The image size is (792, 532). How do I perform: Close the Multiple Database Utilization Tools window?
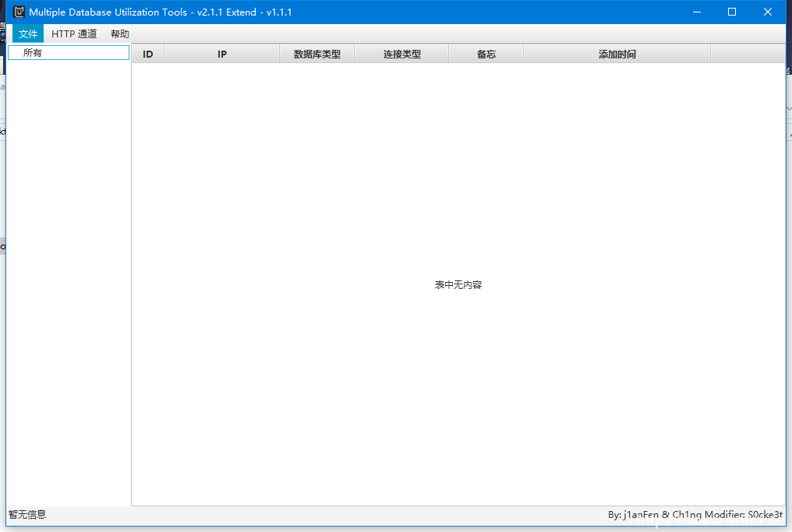(x=768, y=12)
